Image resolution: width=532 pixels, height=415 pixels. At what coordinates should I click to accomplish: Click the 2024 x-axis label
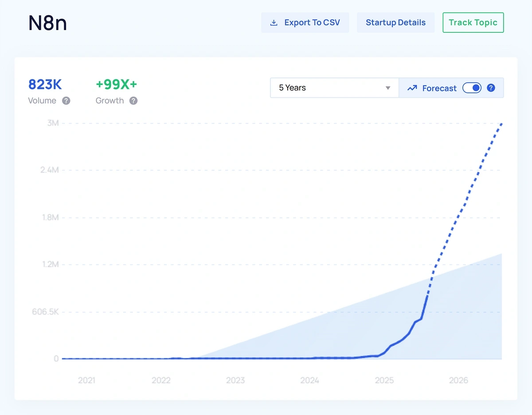point(309,380)
